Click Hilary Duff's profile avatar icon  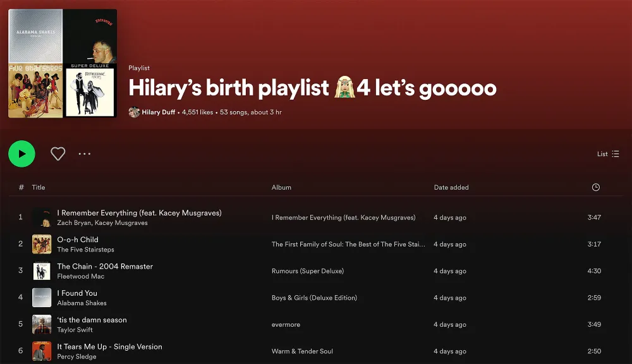[x=133, y=112]
